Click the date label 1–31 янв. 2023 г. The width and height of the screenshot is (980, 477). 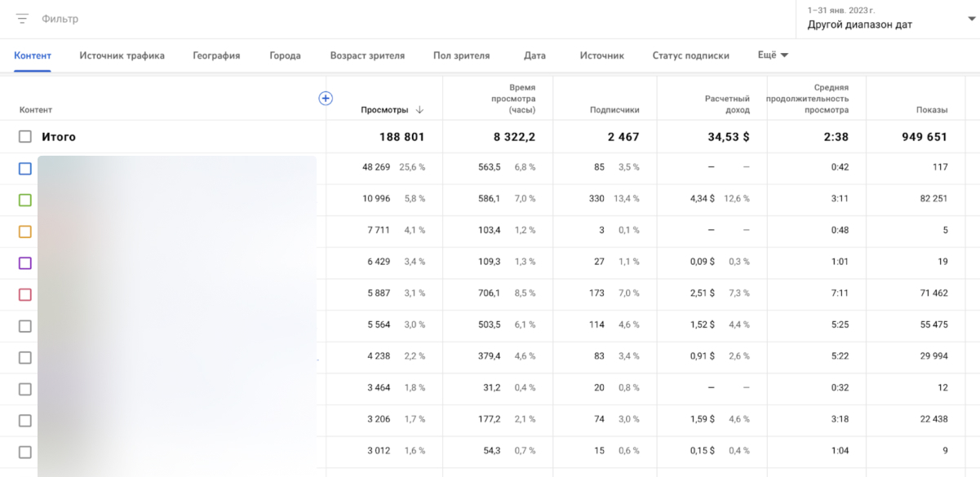(x=840, y=10)
